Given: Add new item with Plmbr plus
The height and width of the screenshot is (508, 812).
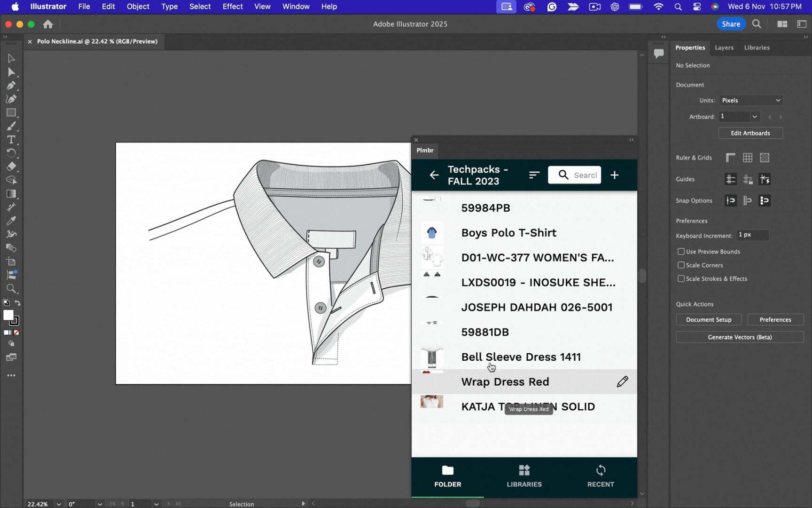Looking at the screenshot, I should click(x=615, y=175).
